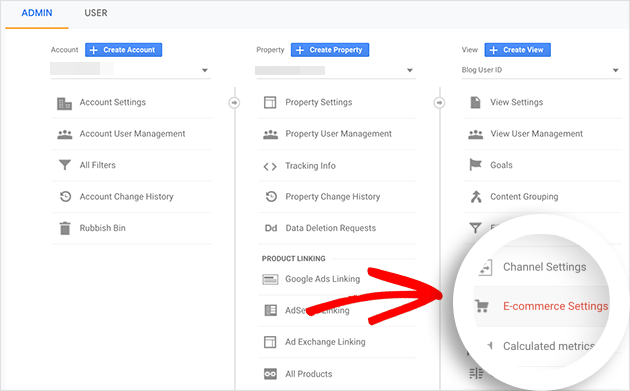Click the Account Change History clock icon

click(x=65, y=197)
